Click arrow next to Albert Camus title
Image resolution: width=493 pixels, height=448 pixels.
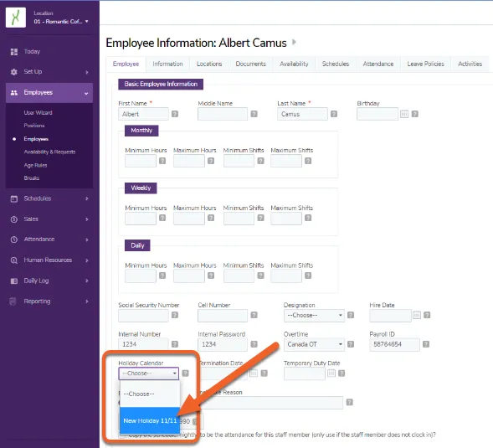click(294, 42)
